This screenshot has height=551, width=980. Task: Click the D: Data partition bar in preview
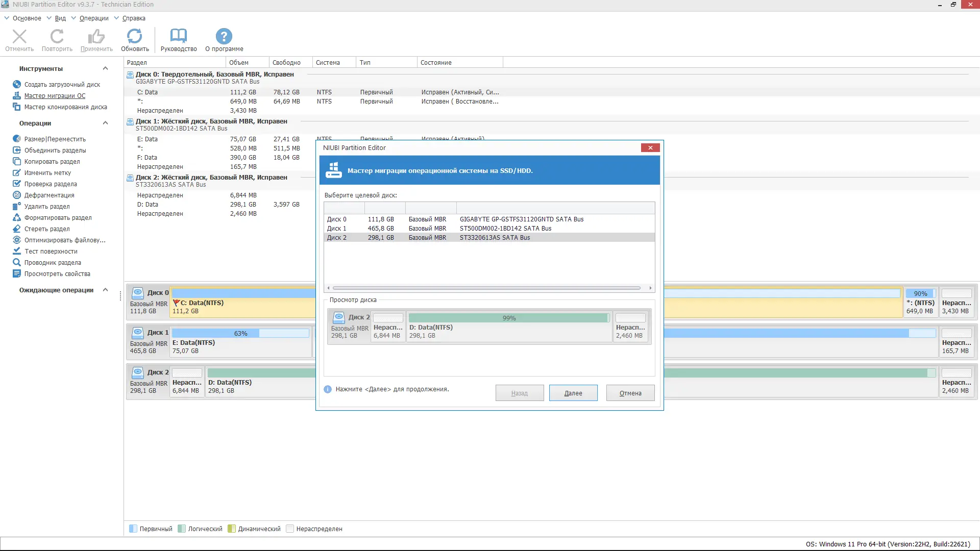508,327
